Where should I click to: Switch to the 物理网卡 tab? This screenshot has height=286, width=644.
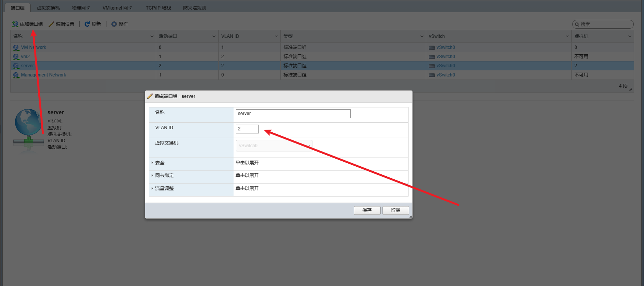(81, 8)
